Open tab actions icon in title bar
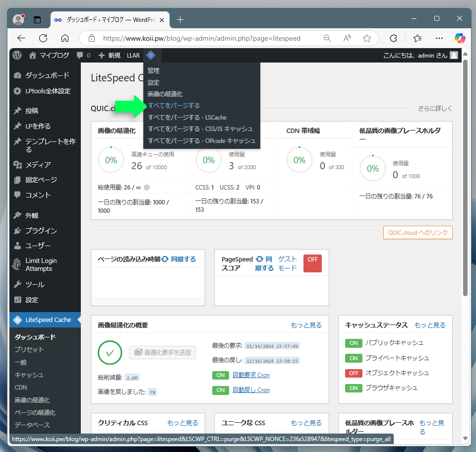The image size is (476, 452). tap(37, 20)
